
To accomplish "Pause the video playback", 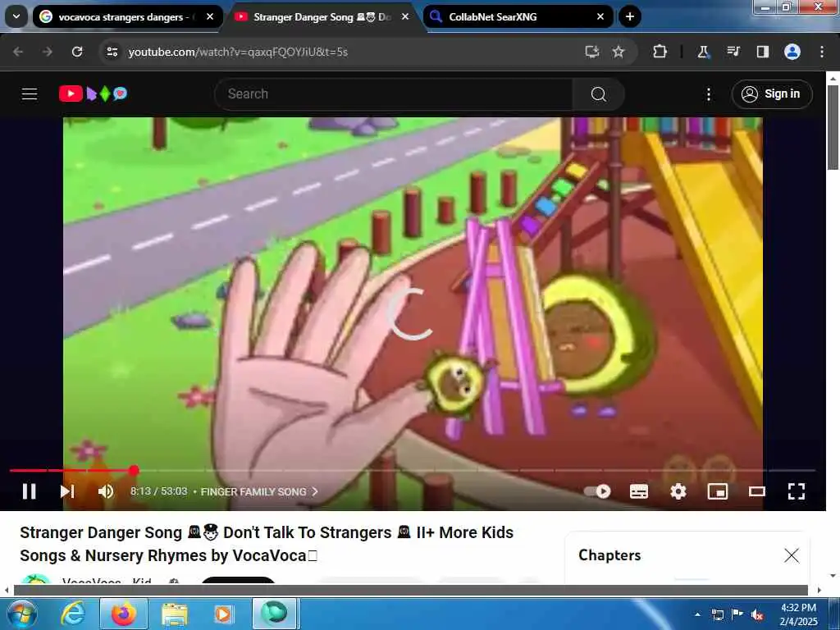I will coord(29,491).
